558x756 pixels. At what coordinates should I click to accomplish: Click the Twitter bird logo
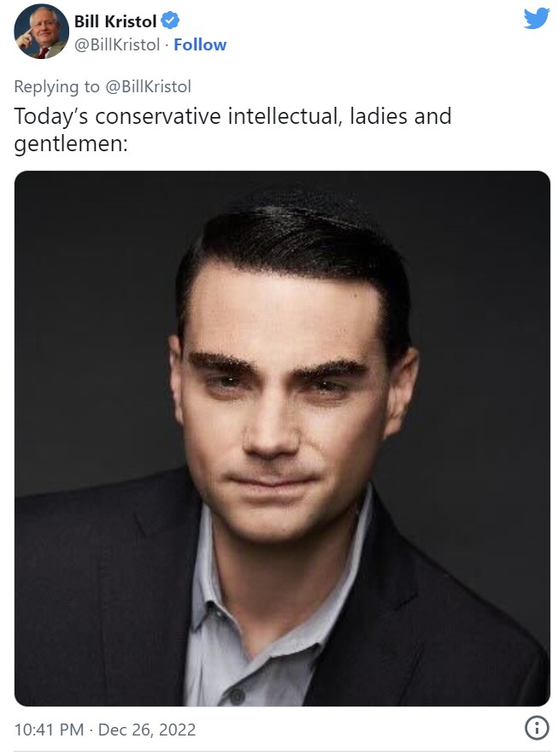coord(537,18)
